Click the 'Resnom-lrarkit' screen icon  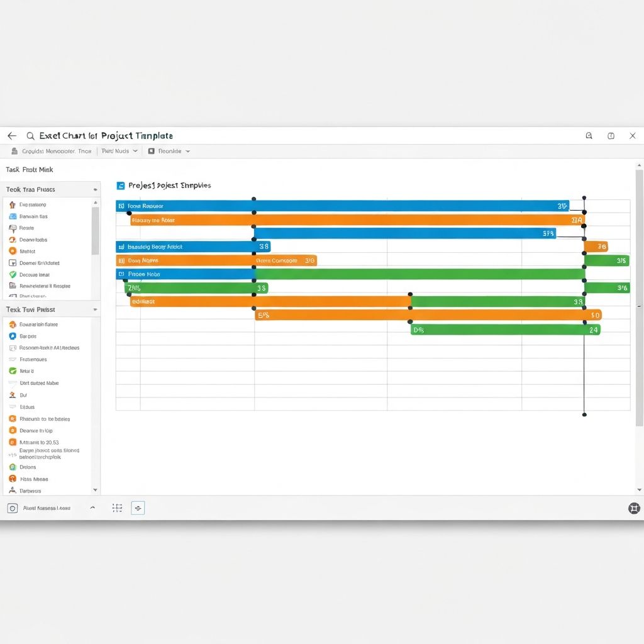(13, 348)
